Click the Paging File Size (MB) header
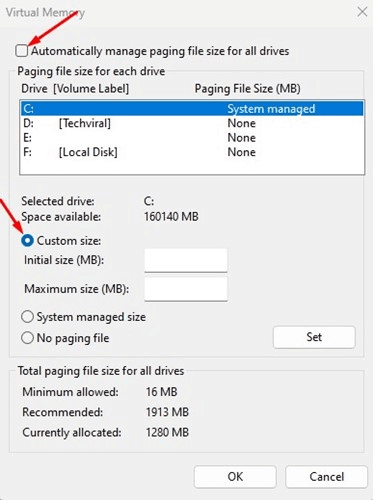The image size is (373, 500). (247, 89)
